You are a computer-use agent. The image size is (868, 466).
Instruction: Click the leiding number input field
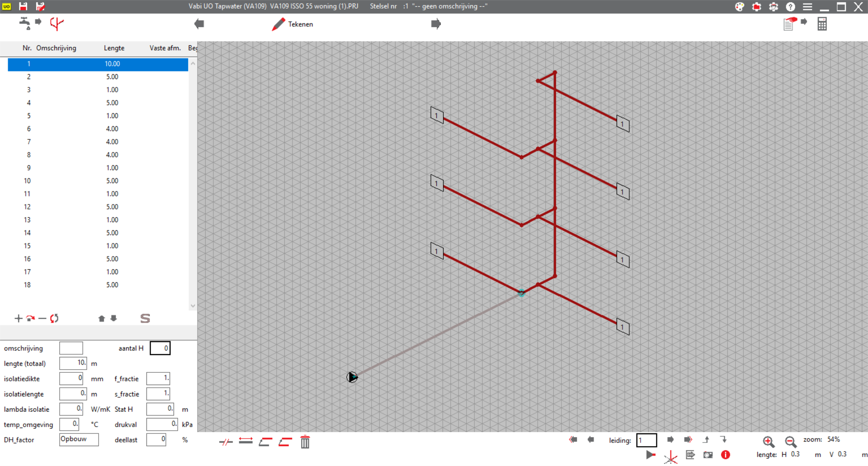tap(646, 440)
